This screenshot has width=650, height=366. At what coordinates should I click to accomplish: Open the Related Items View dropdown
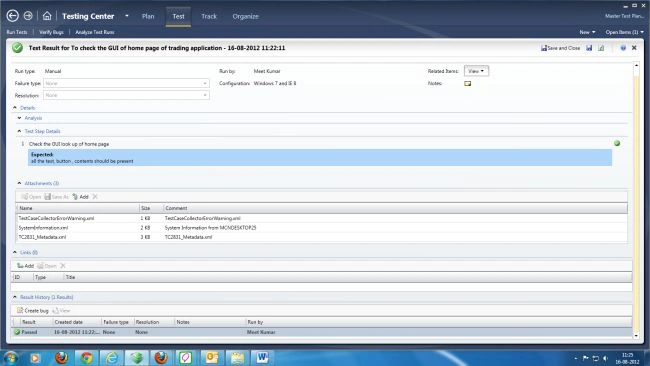point(476,71)
